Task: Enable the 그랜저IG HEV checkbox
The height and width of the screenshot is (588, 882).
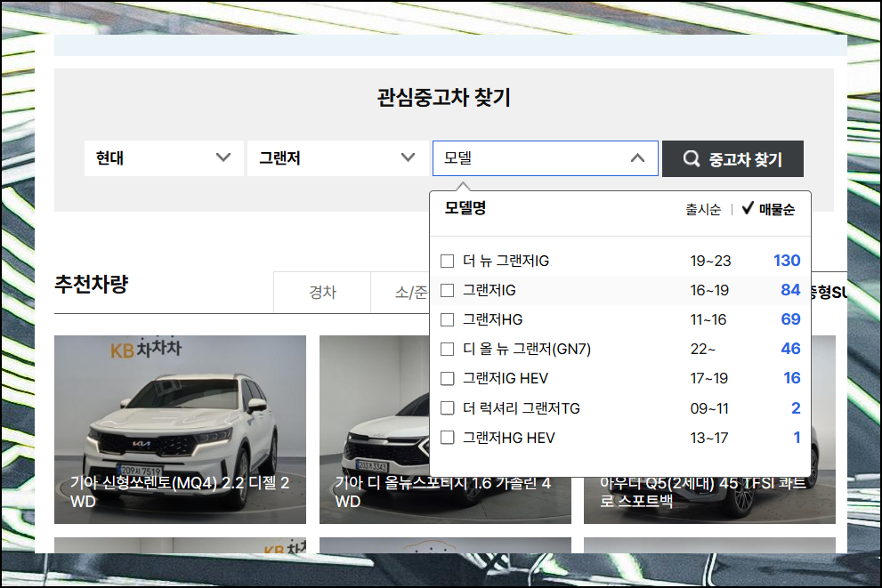Action: (447, 378)
